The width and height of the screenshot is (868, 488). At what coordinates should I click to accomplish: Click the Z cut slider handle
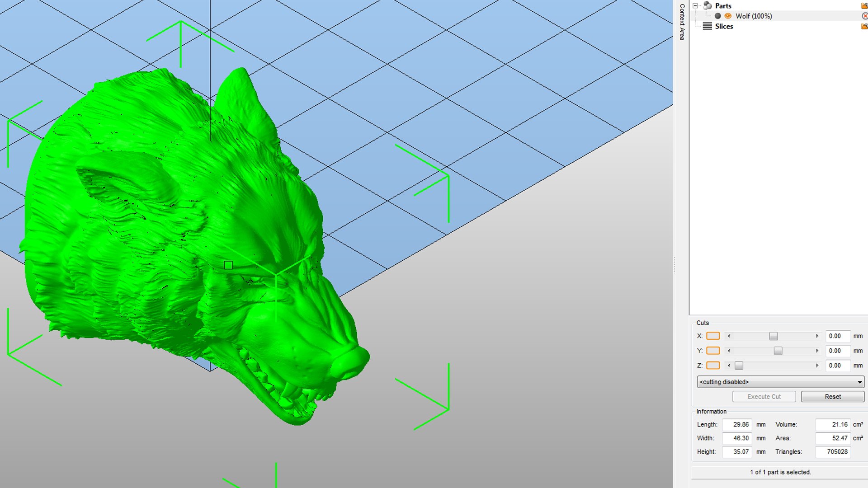[739, 366]
